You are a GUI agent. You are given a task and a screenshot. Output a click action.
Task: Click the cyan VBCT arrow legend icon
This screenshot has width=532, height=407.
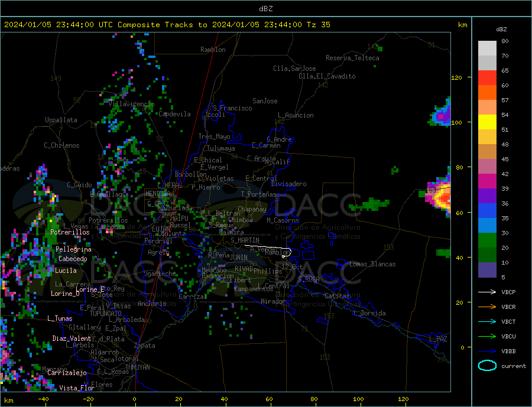point(487,321)
